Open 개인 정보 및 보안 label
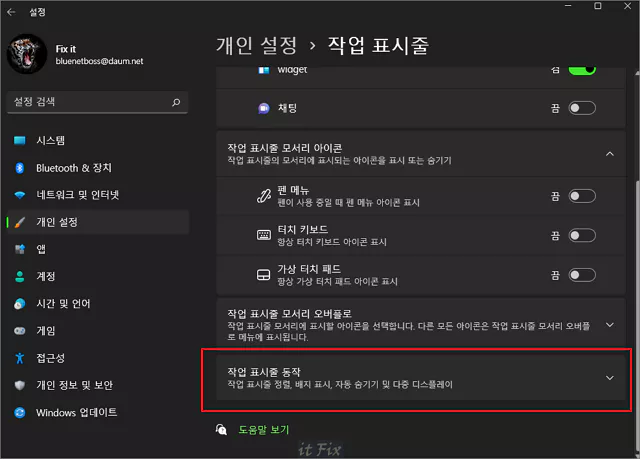Screen dimensions: 640x459 [x=75, y=385]
